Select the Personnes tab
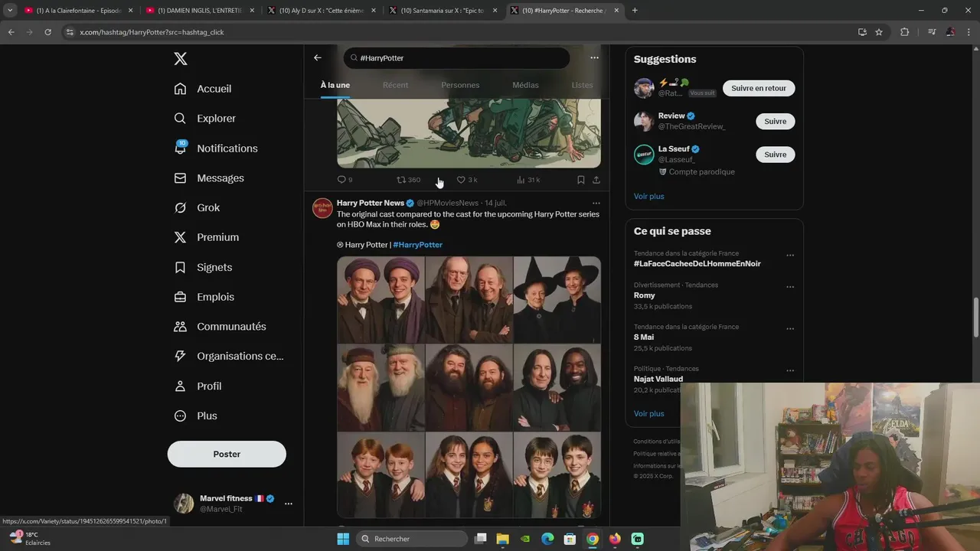 460,85
